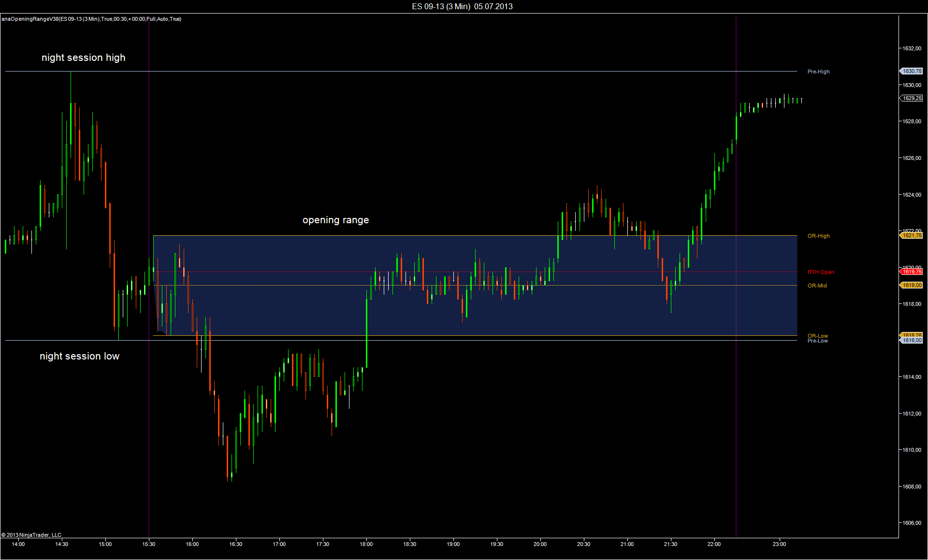Select the anaOpeningRangeV38 indicator label
Image resolution: width=928 pixels, height=560 pixels.
91,19
